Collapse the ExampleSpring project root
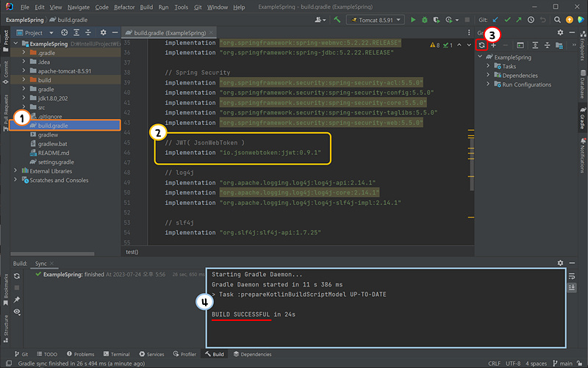The height and width of the screenshot is (368, 588). [x=15, y=43]
